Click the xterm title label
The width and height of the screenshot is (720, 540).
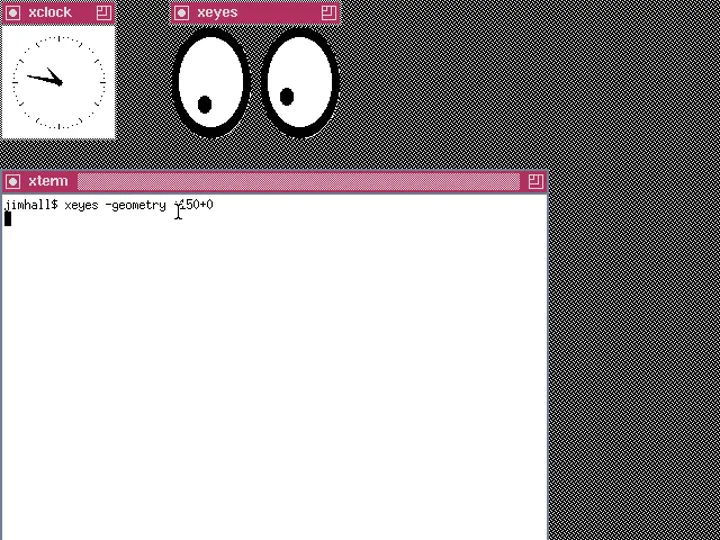click(x=48, y=181)
